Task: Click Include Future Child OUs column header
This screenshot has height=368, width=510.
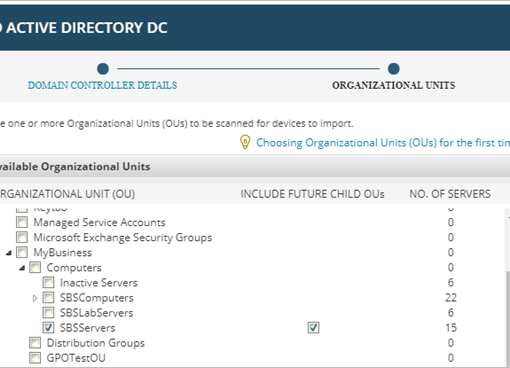Action: (x=312, y=194)
